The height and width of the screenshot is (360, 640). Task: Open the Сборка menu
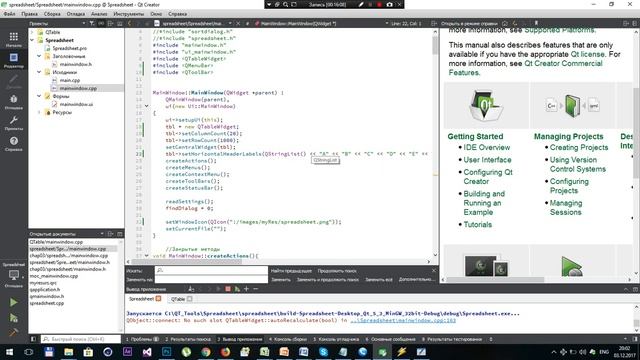(52, 14)
